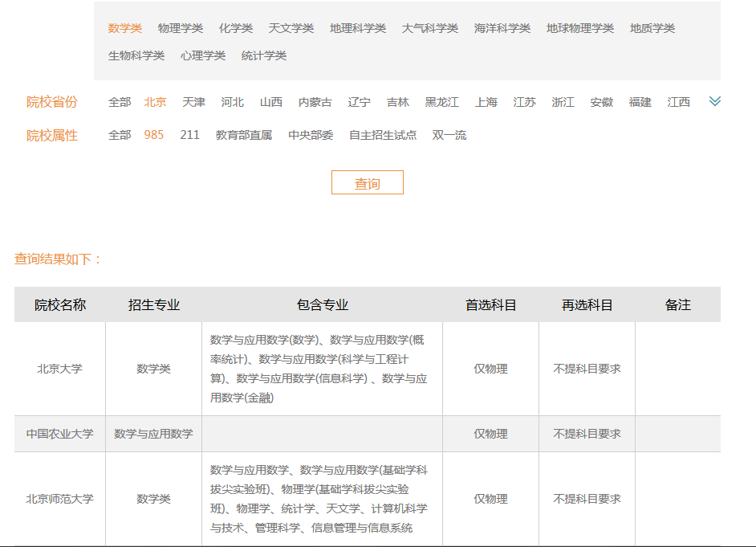Screen dimensions: 756x547
Task: Choose the 江苏 province option
Action: 525,102
